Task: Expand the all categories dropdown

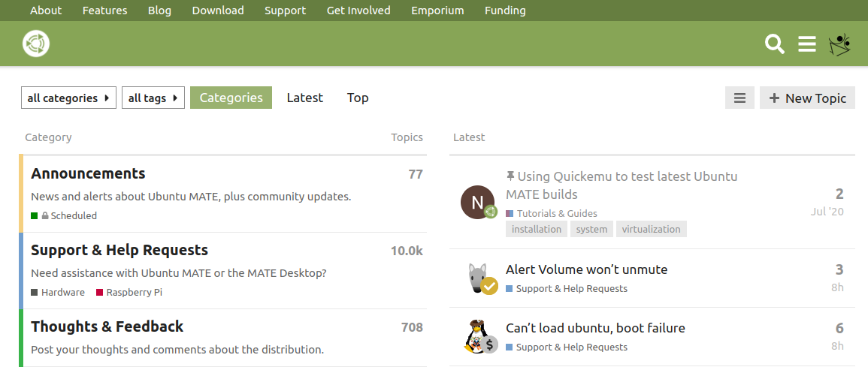Action: (x=68, y=98)
